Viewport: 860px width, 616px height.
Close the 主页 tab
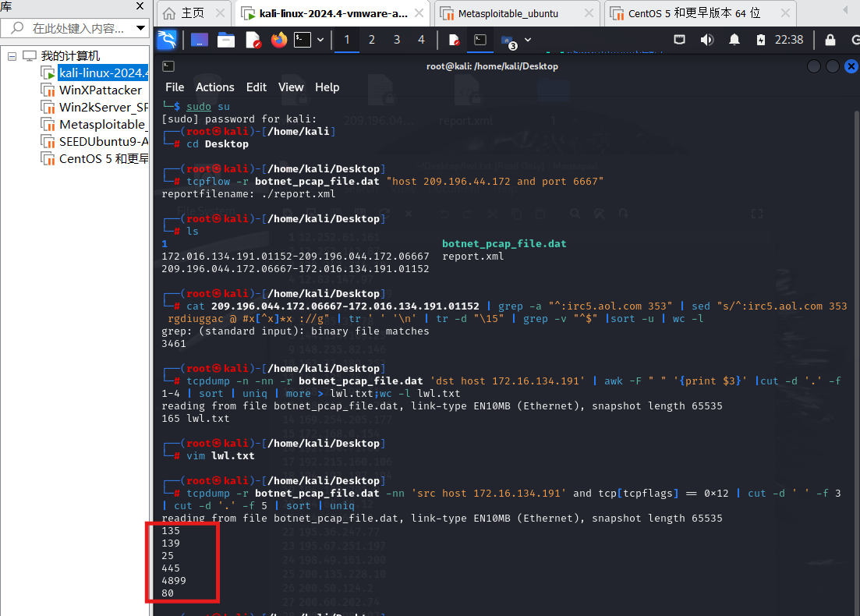tap(221, 13)
